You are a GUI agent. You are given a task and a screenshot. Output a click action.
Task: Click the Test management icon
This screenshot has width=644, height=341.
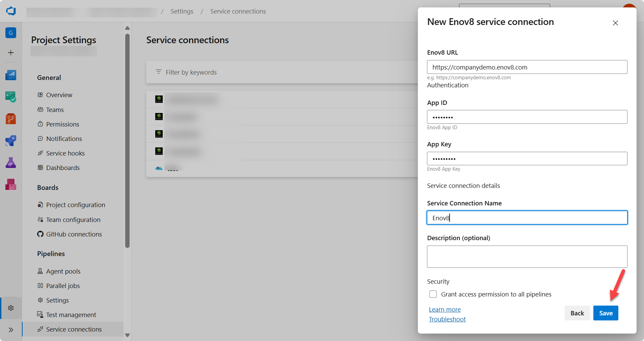tap(40, 315)
